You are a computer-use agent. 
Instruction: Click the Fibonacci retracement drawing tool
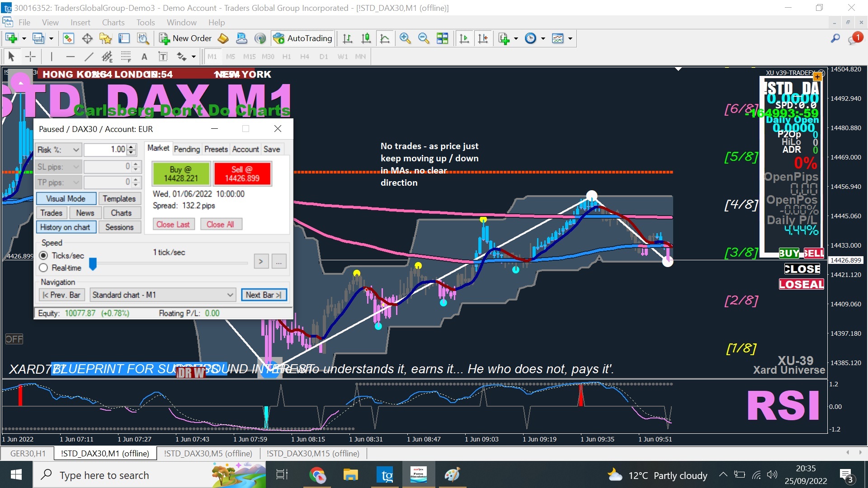[125, 56]
